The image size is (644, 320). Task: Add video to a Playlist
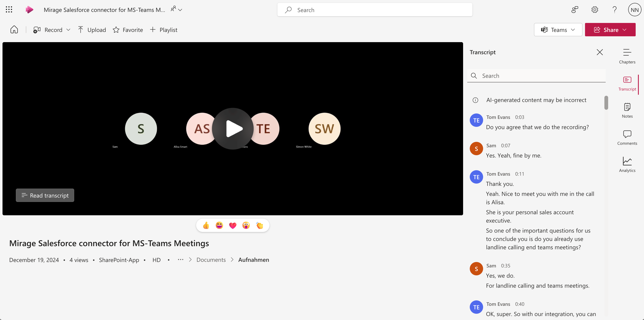[163, 30]
